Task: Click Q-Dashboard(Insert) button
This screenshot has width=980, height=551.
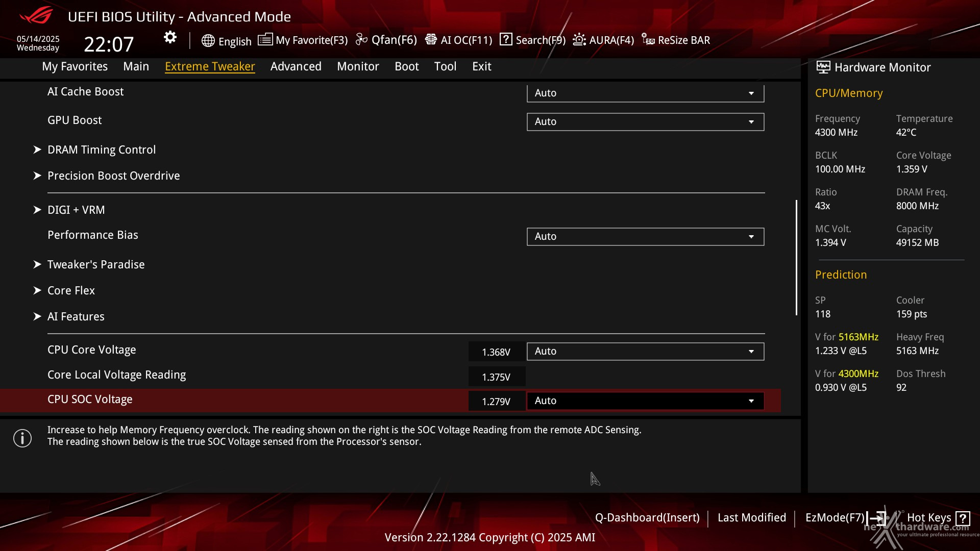Action: point(647,518)
